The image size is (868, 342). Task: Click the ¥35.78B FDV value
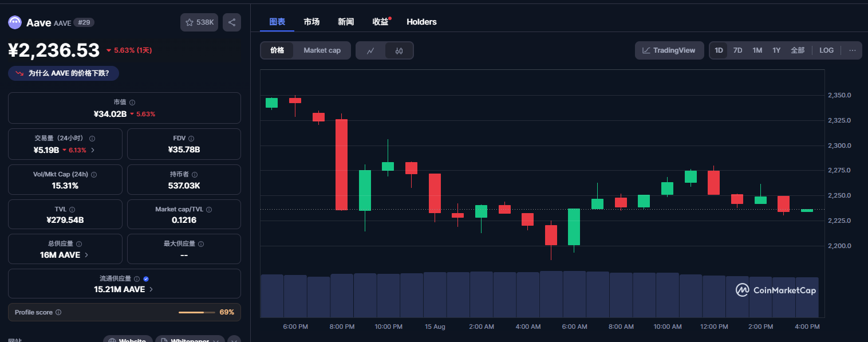click(184, 150)
